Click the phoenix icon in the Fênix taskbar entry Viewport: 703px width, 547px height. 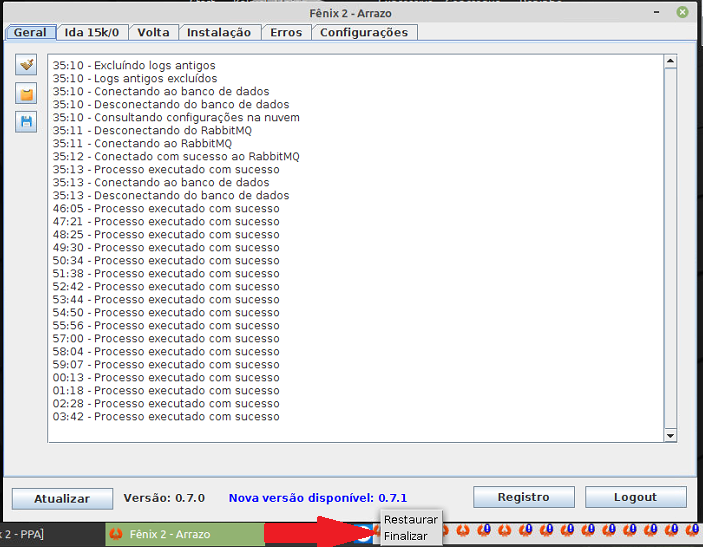(116, 534)
